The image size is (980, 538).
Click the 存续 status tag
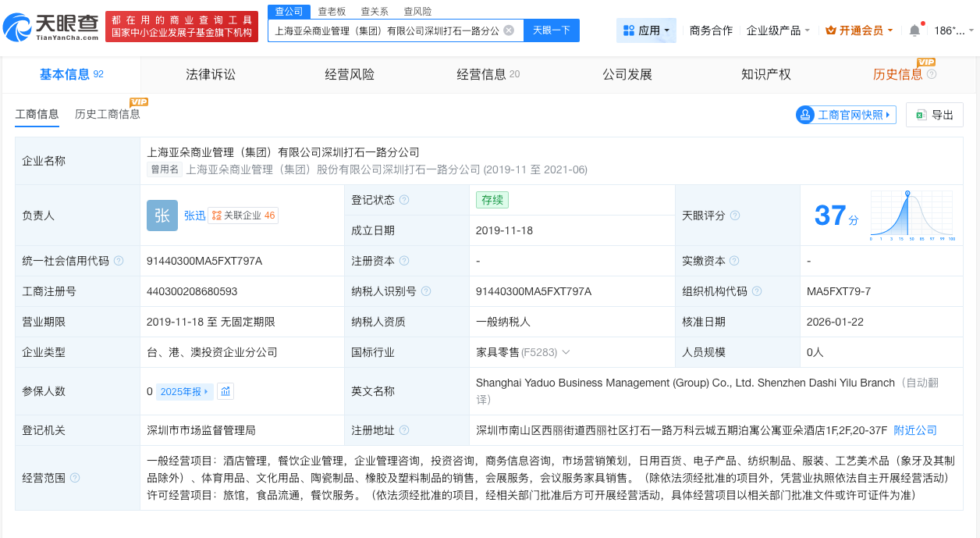(x=492, y=200)
